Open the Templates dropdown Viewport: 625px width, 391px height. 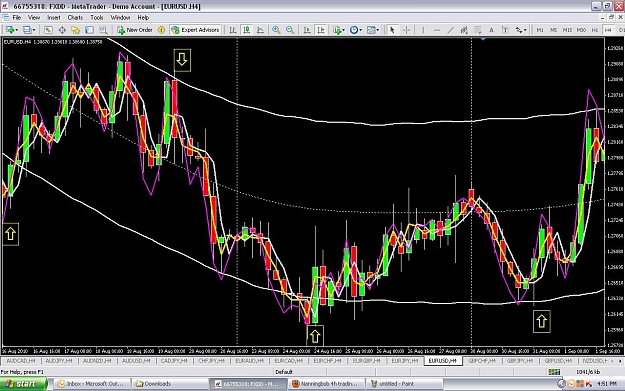(373, 30)
